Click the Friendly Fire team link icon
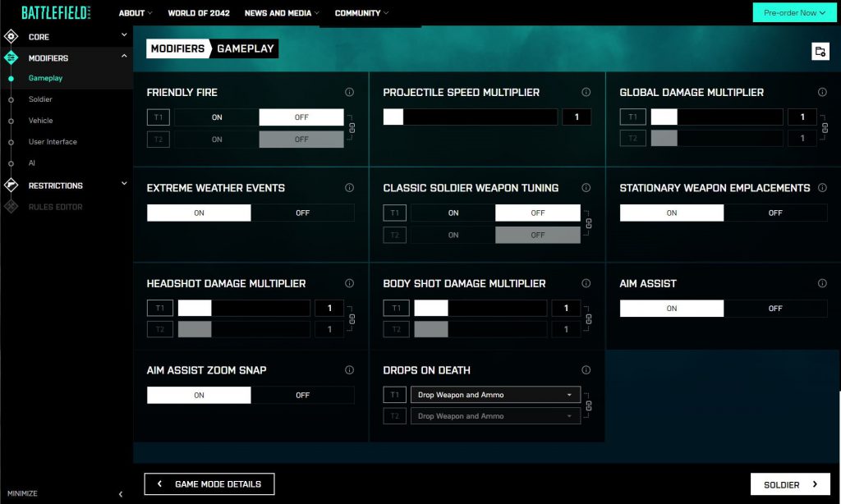Viewport: 841px width, 504px height. point(352,128)
